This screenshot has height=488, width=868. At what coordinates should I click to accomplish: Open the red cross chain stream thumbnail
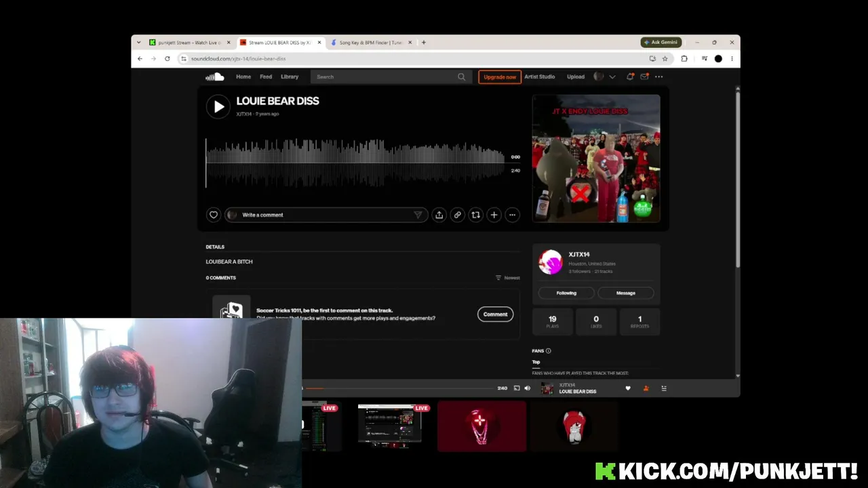coord(481,426)
